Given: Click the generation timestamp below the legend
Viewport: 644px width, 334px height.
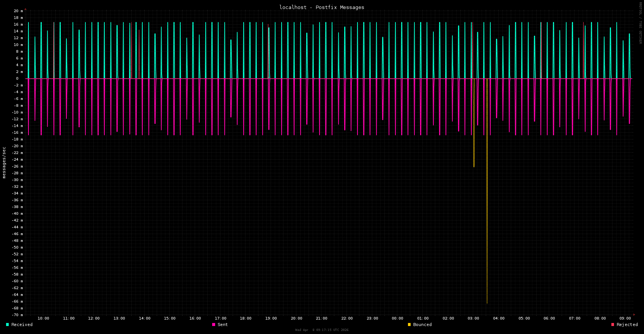Looking at the screenshot, I should click(322, 330).
